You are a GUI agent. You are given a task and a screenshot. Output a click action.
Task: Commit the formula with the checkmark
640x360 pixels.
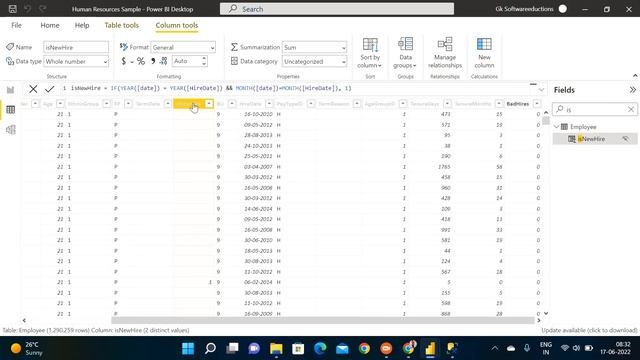[x=50, y=89]
